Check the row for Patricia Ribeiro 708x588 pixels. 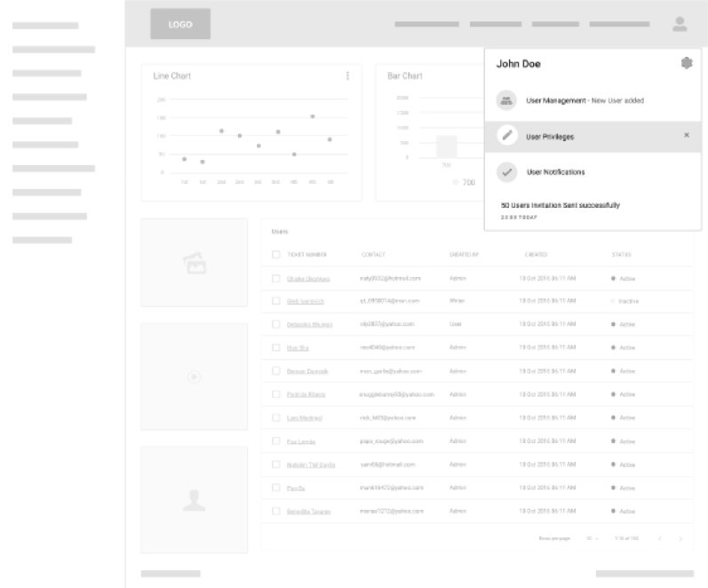[276, 393]
